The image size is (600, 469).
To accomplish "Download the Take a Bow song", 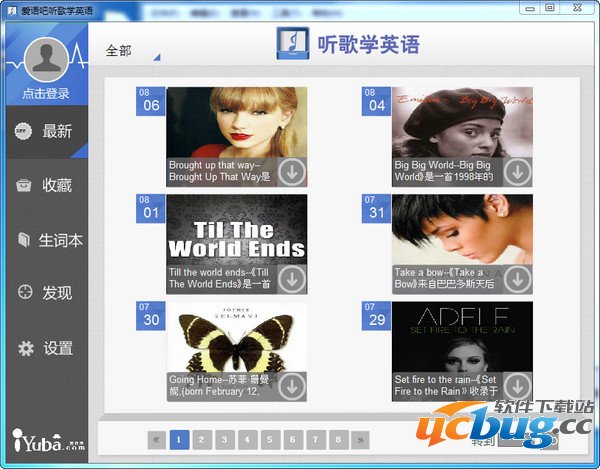I will click(517, 278).
